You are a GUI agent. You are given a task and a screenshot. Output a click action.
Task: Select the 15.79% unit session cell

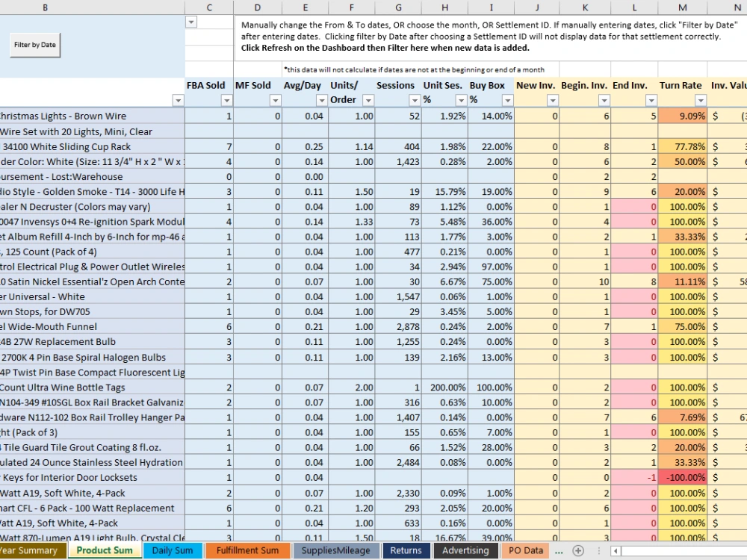click(x=444, y=191)
